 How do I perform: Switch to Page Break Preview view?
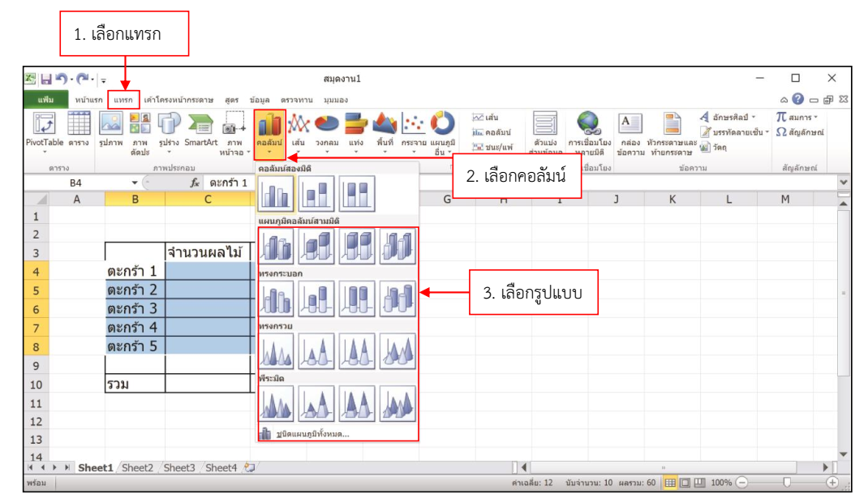point(699,483)
